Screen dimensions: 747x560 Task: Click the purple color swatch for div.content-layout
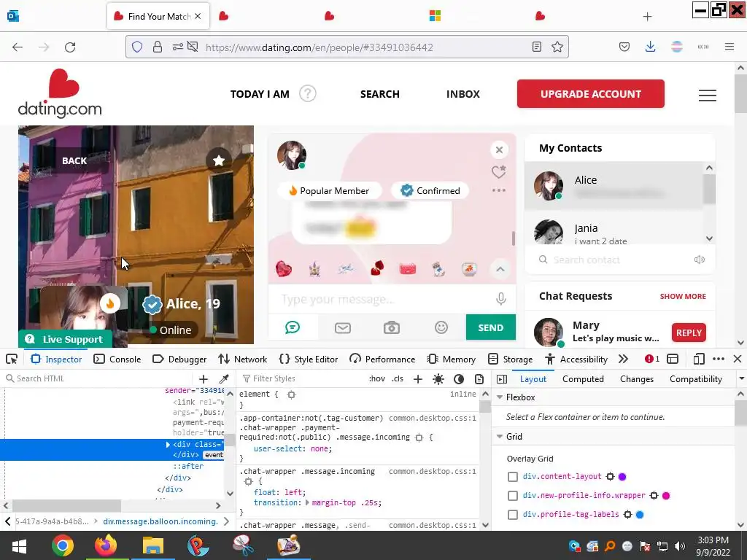pos(622,477)
